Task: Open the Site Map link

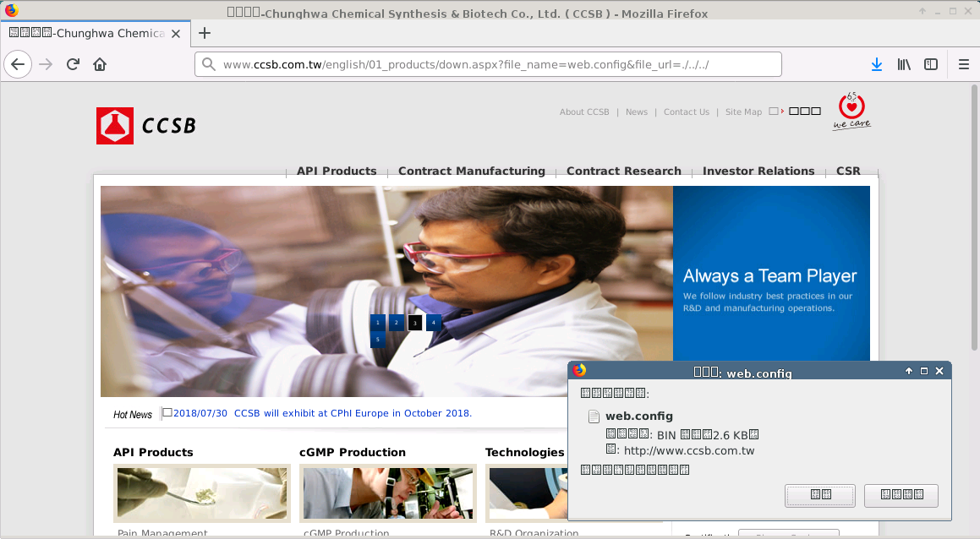Action: tap(743, 112)
